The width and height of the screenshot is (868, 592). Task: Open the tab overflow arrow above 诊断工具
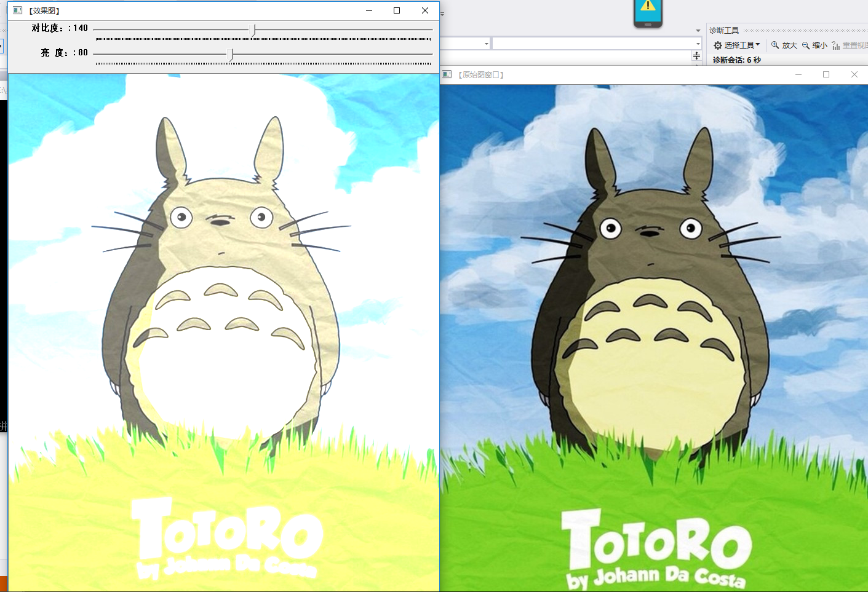point(698,30)
